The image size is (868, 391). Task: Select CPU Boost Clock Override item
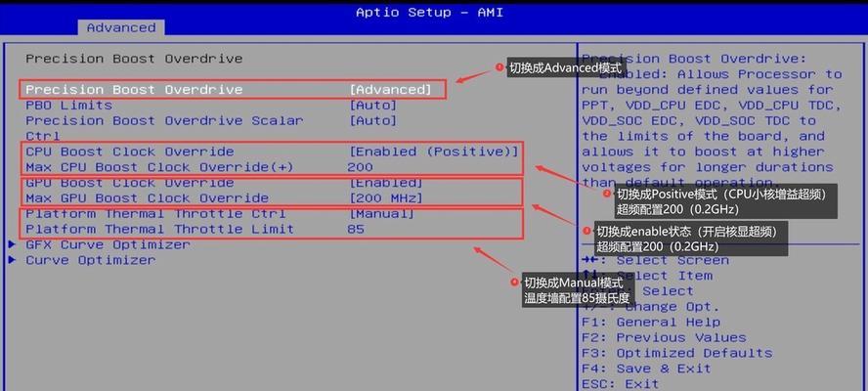point(130,152)
